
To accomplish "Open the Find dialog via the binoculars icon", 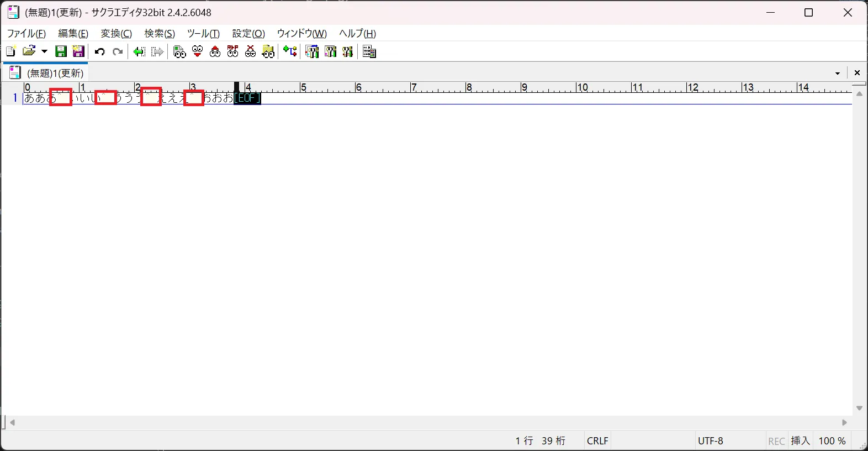I will coord(179,51).
